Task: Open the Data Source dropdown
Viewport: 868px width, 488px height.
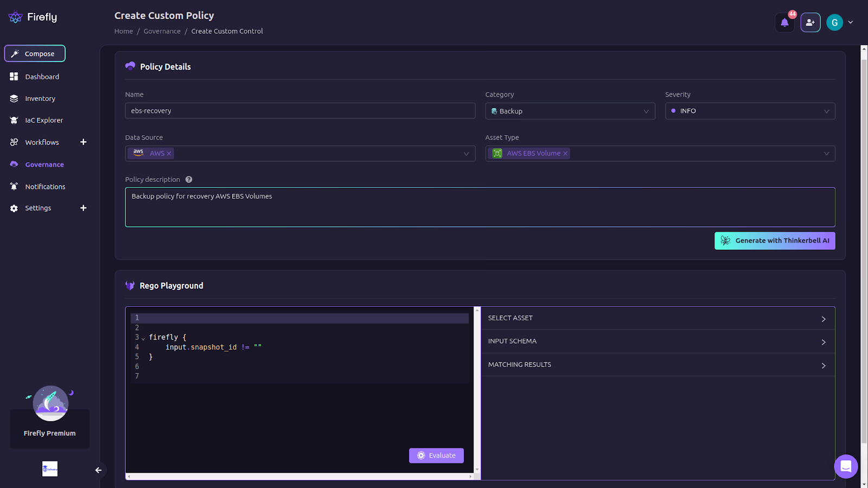Action: [300, 154]
